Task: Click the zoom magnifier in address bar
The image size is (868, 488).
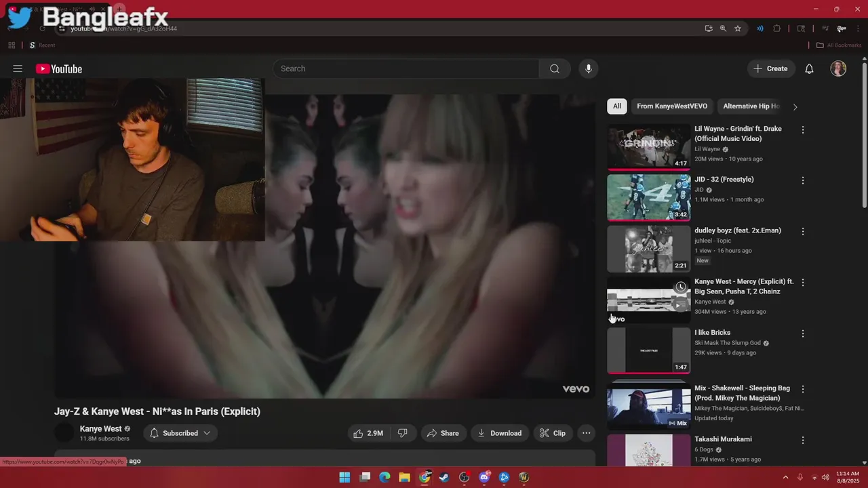Action: tap(723, 28)
